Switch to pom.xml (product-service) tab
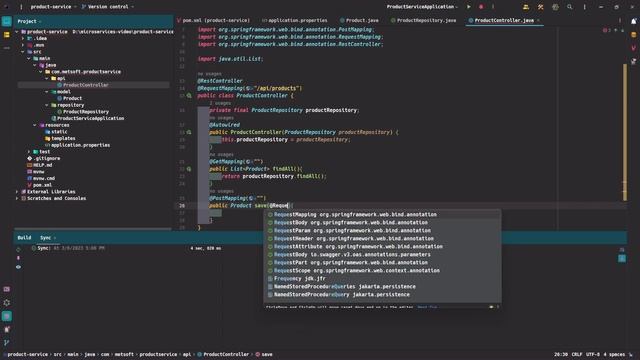Viewport: 640px width, 360px height. 214,20
